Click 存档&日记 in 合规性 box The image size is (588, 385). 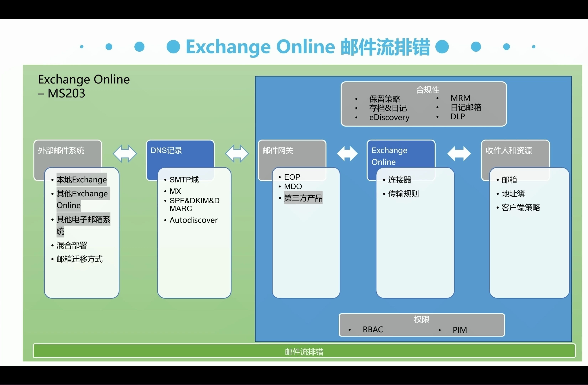(x=388, y=108)
